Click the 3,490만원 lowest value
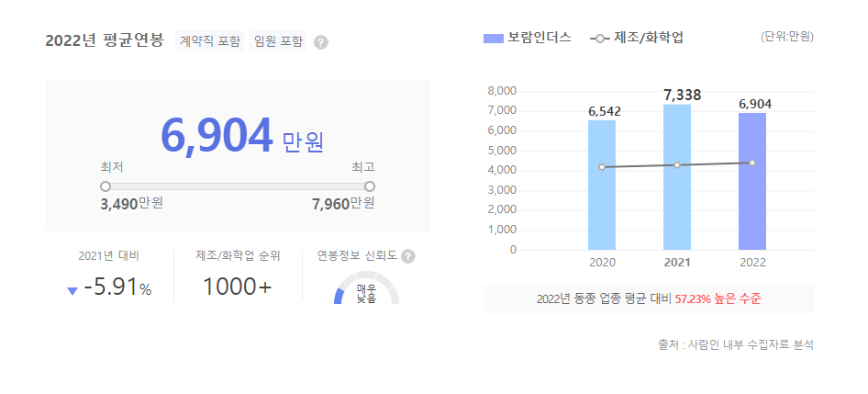The height and width of the screenshot is (394, 868). point(132,204)
